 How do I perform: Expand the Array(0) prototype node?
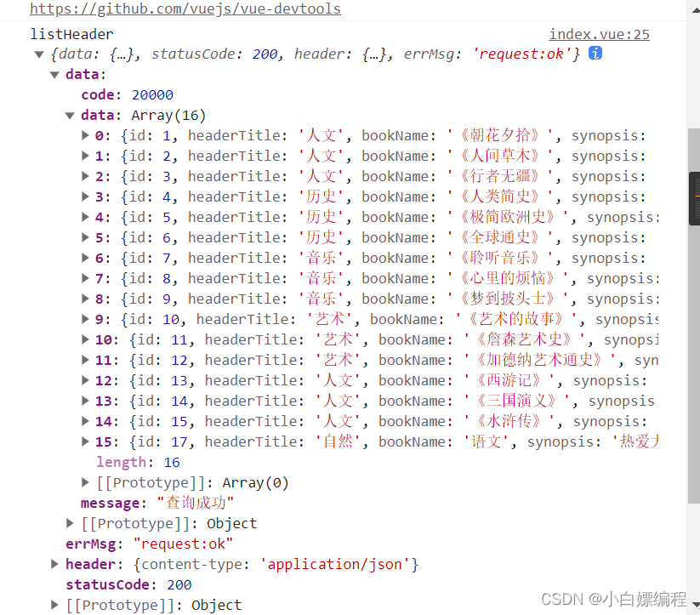(85, 482)
